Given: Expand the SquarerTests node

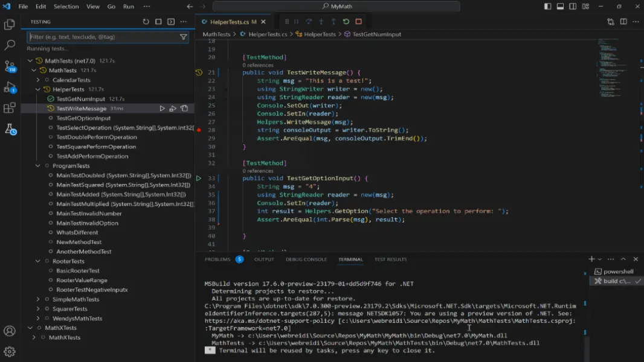Looking at the screenshot, I should click(x=38, y=309).
